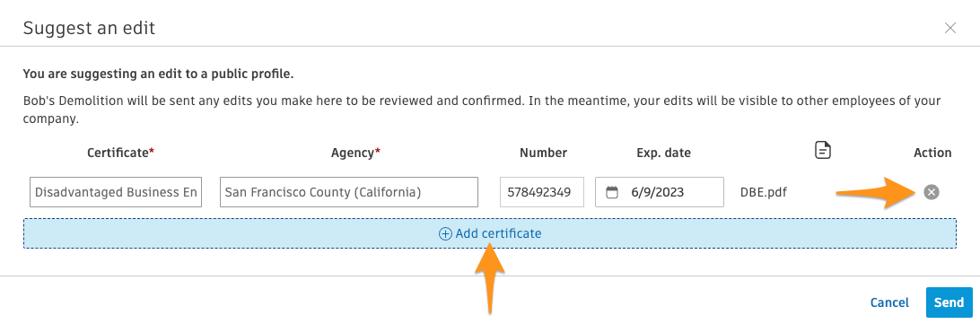
Task: Click the bold public profile notice text
Action: point(158,74)
